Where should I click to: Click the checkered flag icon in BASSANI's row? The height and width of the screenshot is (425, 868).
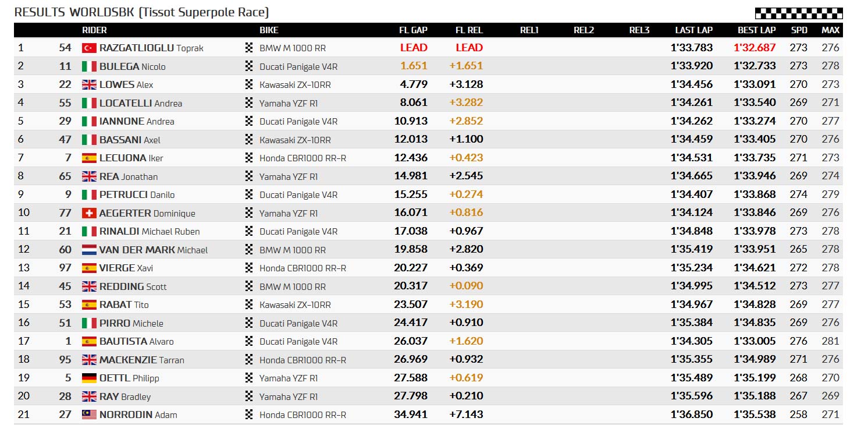coord(249,140)
